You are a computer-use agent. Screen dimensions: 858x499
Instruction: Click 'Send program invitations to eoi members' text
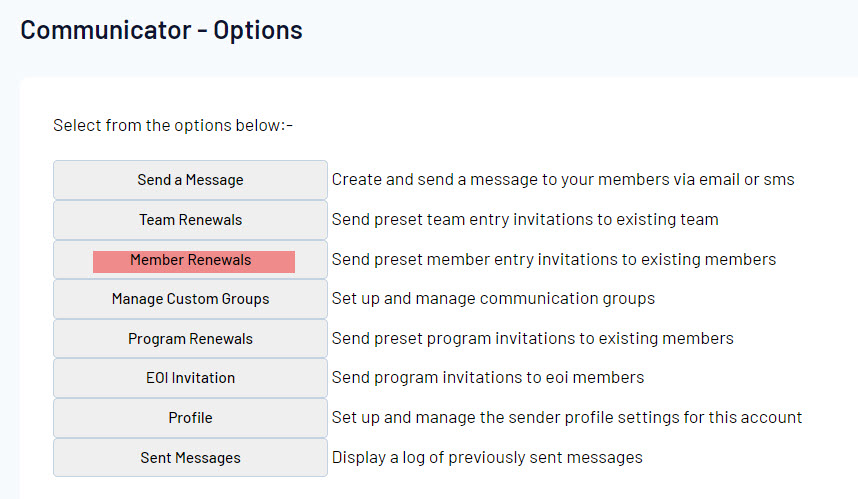[x=488, y=378]
